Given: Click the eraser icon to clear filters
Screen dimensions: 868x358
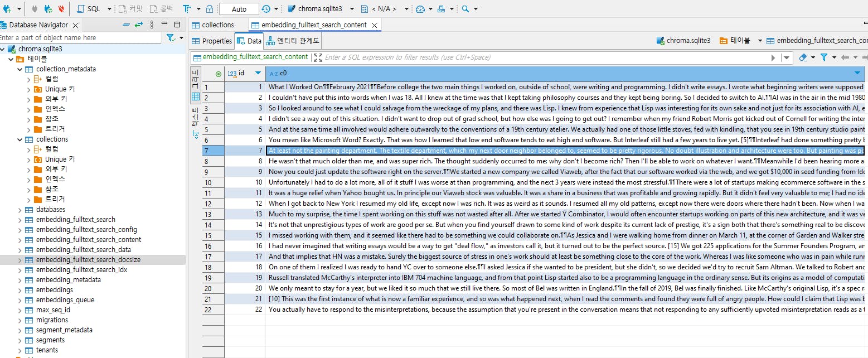Looking at the screenshot, I should coord(803,57).
